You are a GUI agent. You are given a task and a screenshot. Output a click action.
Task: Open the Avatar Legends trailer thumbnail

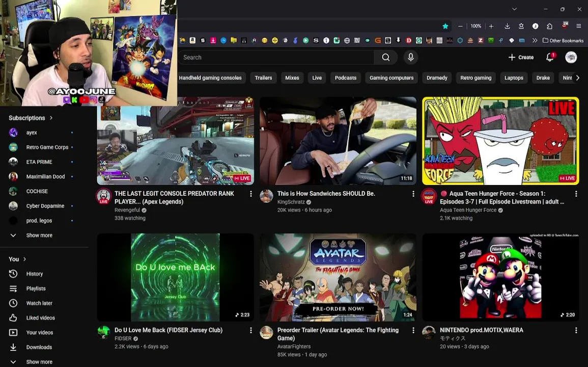tap(338, 277)
